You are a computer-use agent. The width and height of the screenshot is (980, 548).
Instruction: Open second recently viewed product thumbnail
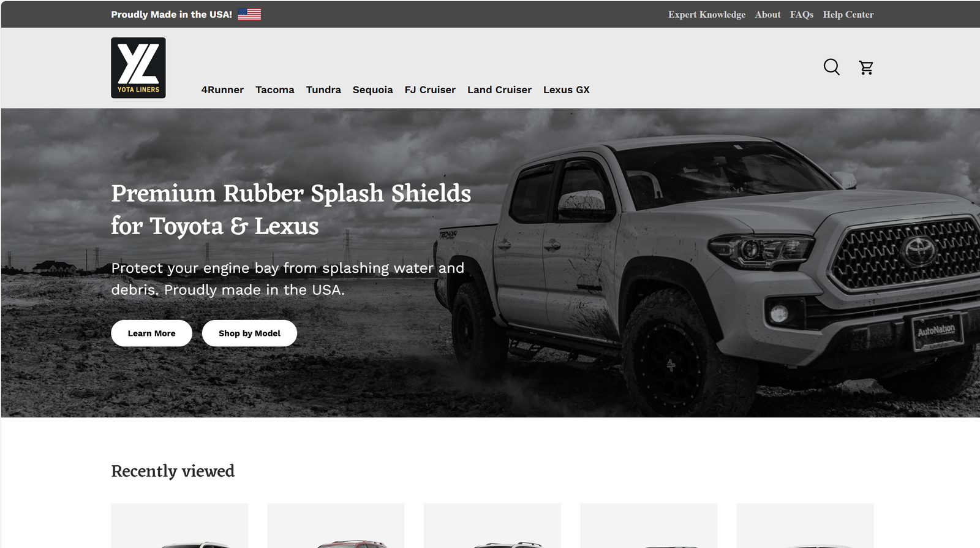tap(336, 525)
